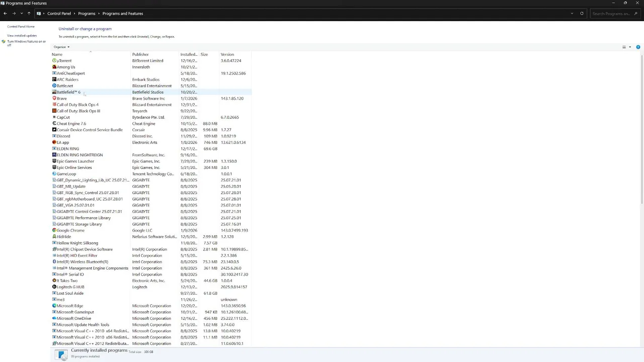Sort list by Installed On column header

[189, 54]
